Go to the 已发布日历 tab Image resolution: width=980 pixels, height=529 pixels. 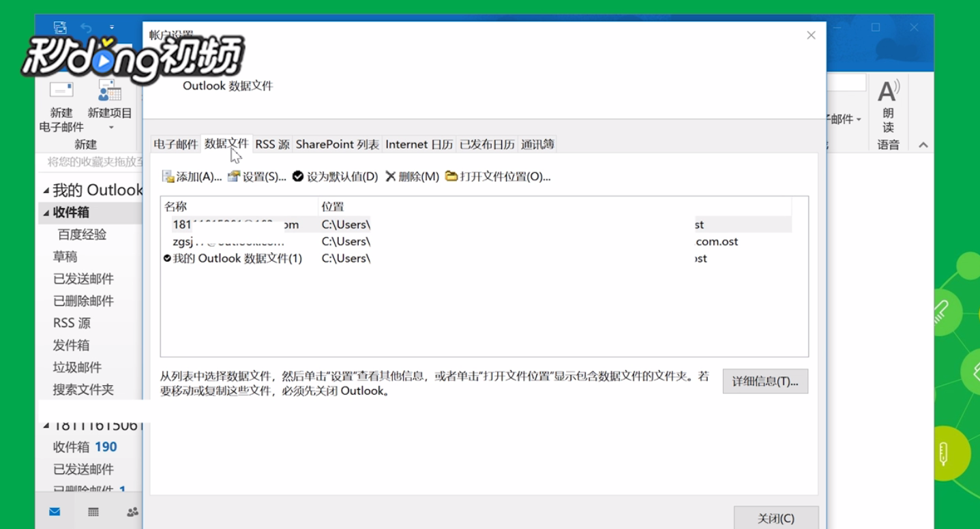click(487, 145)
